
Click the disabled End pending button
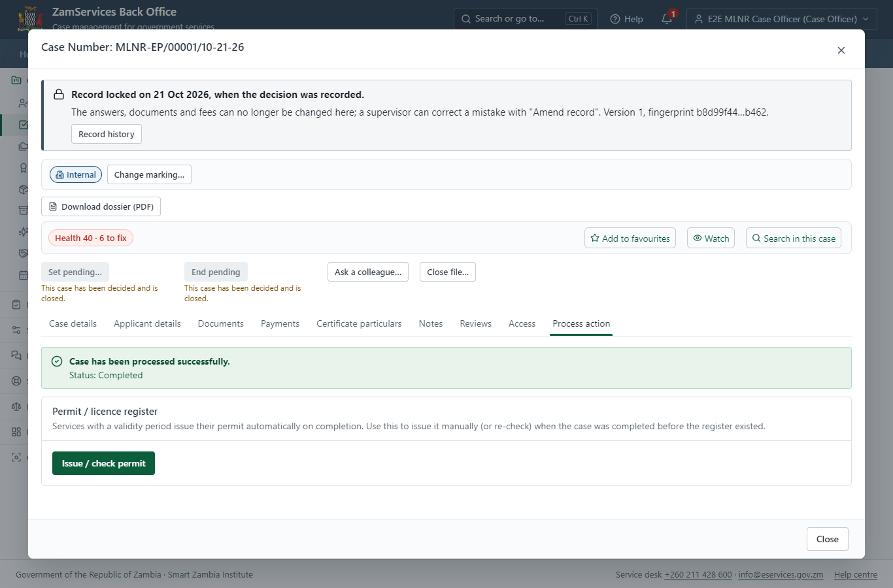click(216, 272)
